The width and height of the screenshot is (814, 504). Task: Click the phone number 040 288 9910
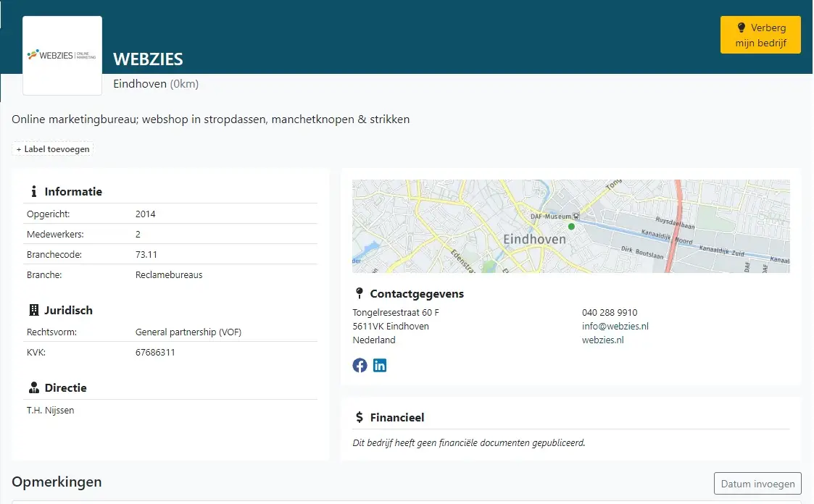[610, 313]
